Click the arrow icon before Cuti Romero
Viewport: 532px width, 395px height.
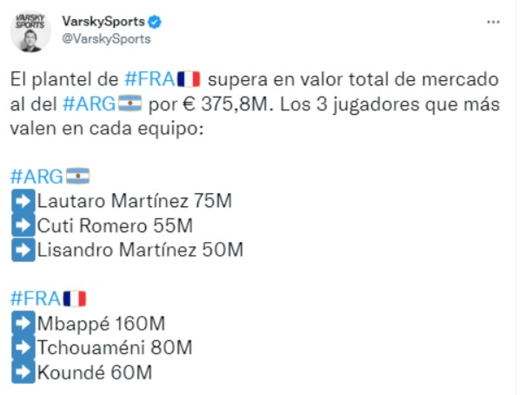pos(23,225)
